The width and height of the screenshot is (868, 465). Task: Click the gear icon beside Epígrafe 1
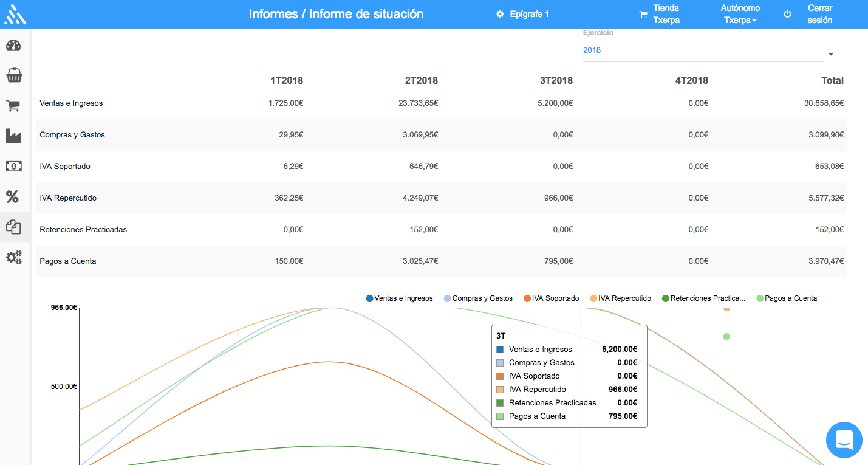500,14
